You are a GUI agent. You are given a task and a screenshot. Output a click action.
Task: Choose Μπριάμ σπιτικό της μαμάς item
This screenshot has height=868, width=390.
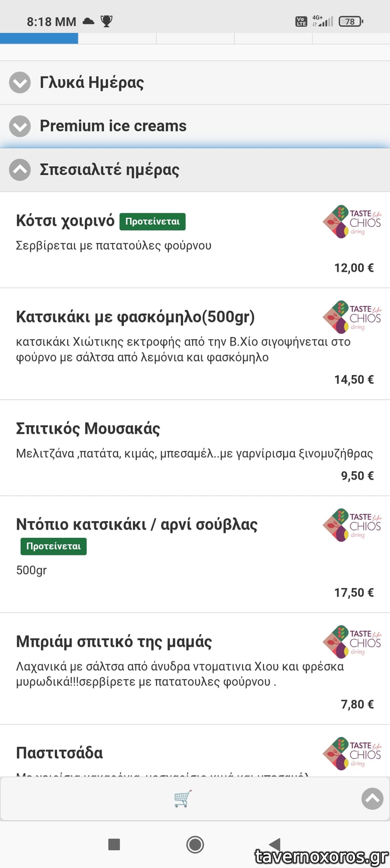click(x=114, y=642)
